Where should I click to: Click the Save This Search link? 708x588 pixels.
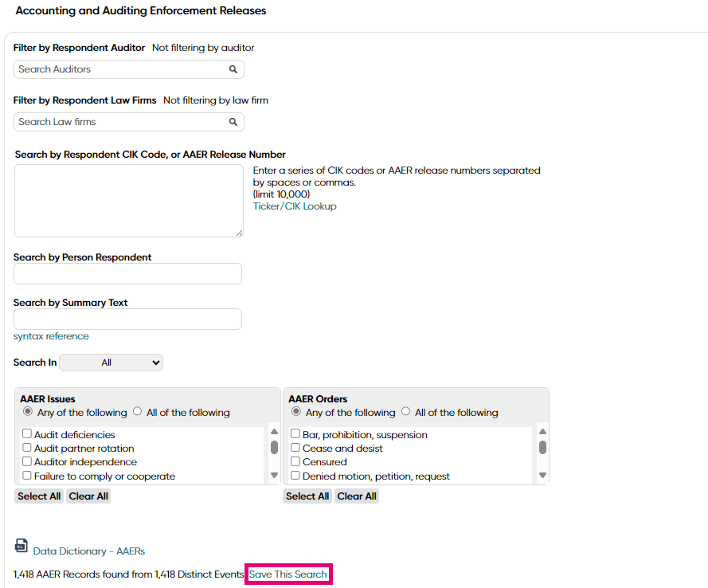click(x=288, y=574)
